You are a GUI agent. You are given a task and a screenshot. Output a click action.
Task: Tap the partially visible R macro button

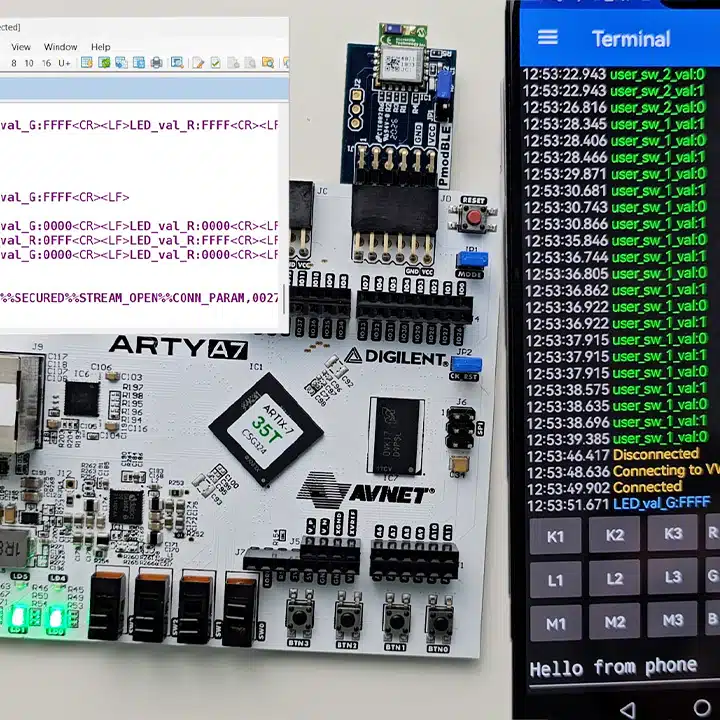(713, 532)
